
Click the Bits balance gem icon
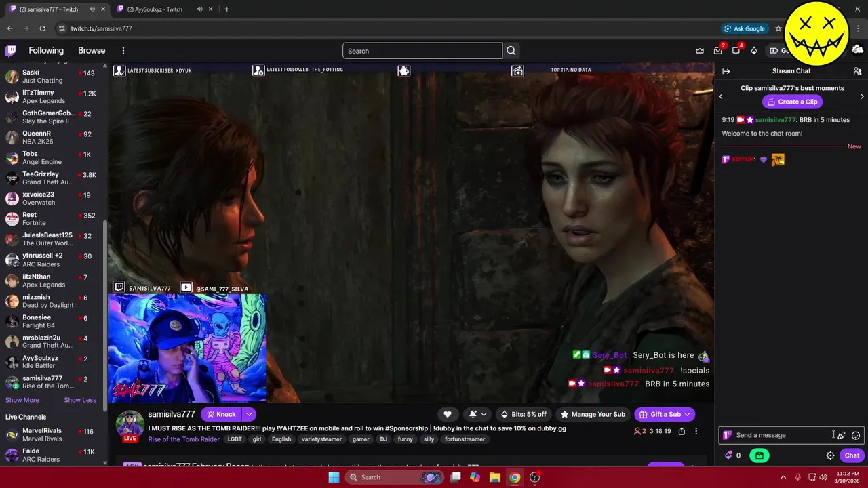728,455
